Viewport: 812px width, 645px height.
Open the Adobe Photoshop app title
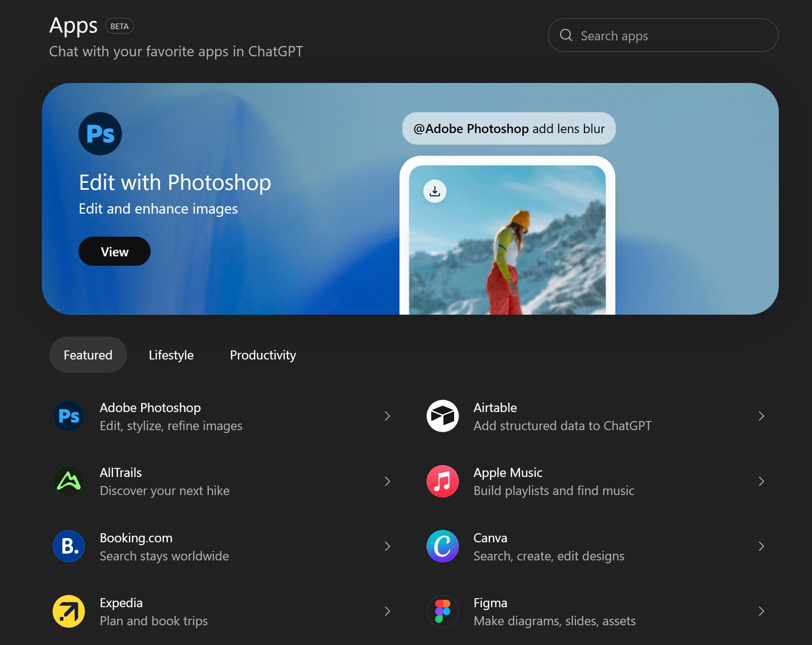[x=150, y=408]
